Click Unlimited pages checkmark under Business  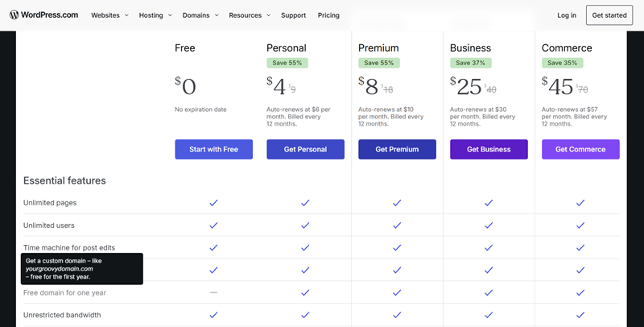489,202
